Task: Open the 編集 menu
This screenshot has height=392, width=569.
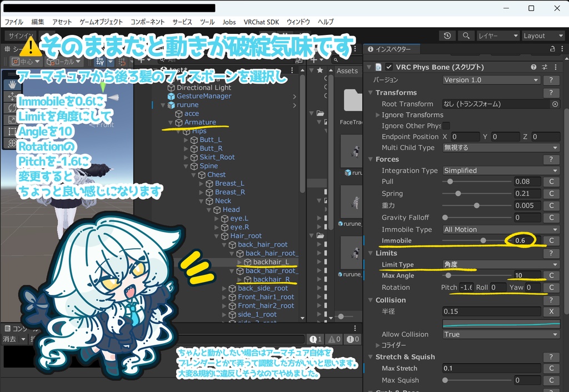Action: tap(38, 22)
